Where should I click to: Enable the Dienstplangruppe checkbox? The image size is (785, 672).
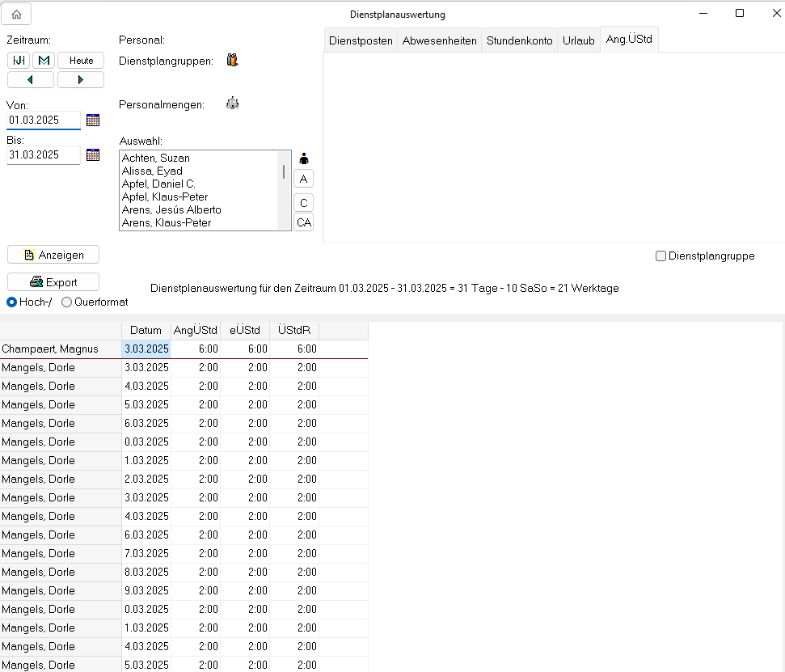(x=661, y=256)
